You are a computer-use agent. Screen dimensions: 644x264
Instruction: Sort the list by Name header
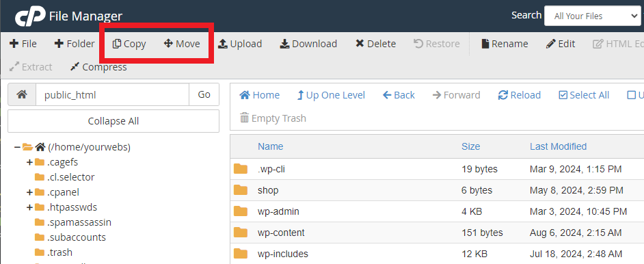(x=270, y=146)
